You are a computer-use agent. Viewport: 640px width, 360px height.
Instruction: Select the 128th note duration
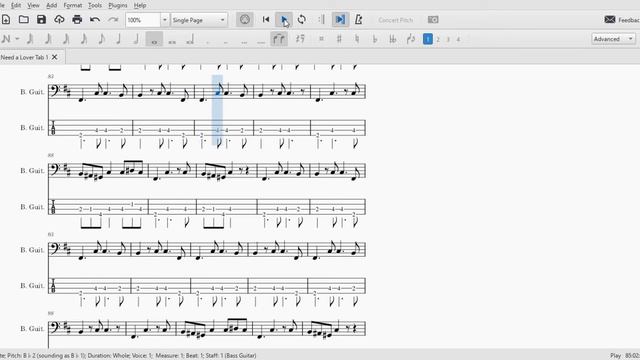(x=30, y=39)
